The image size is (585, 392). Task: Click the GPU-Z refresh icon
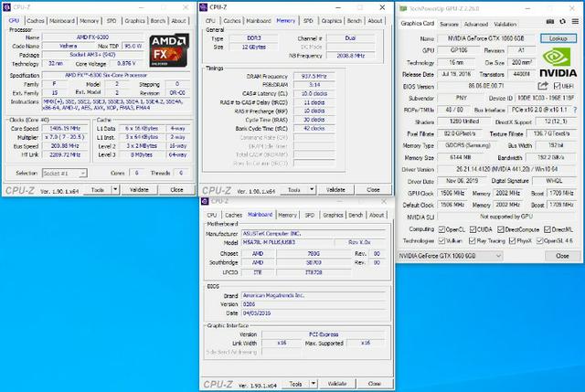tap(562, 22)
